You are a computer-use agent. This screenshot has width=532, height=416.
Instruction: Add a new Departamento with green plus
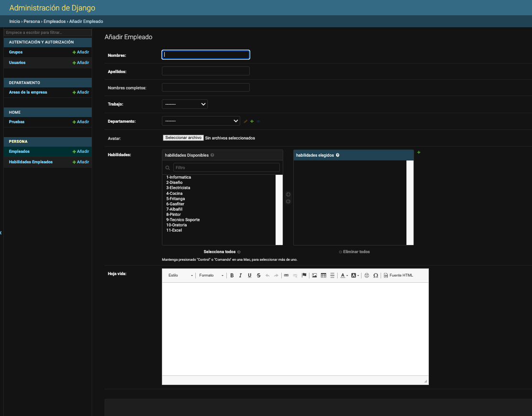252,121
